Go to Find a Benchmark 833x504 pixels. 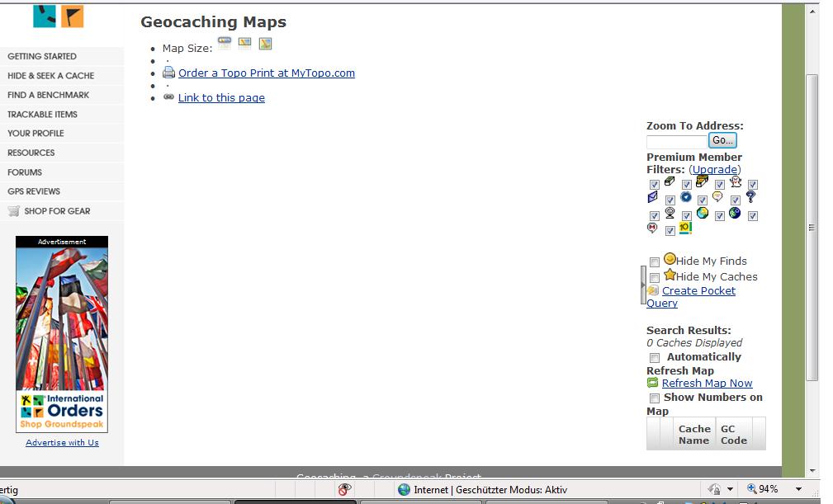click(48, 95)
